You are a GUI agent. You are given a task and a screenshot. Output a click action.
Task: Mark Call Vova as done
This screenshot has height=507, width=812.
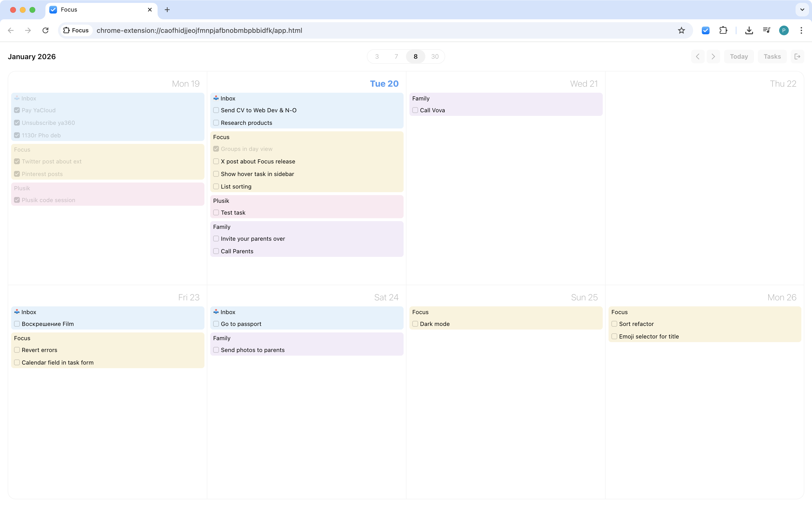point(415,110)
